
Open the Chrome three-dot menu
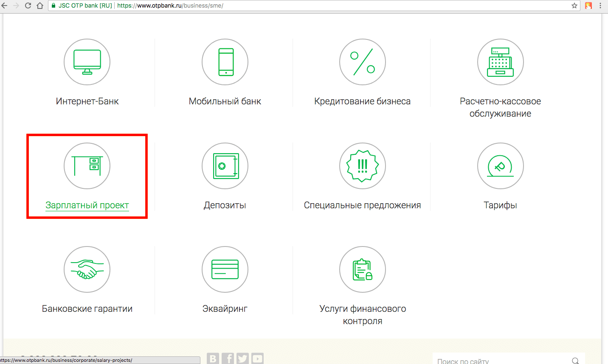(600, 6)
